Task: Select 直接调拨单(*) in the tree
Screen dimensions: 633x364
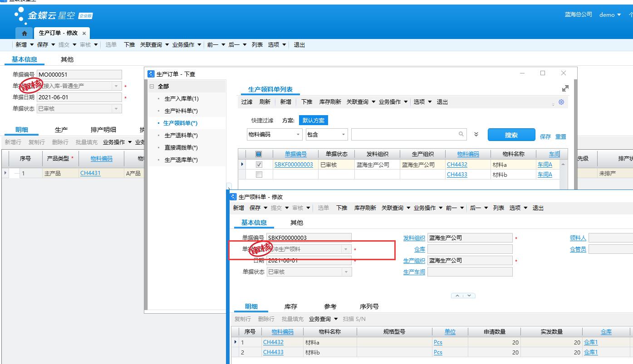Action: tap(181, 147)
